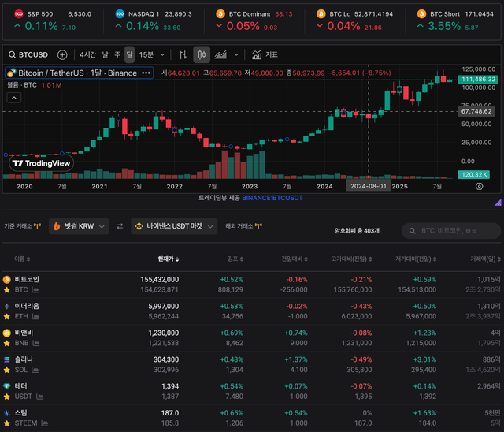Click the 111,486.32 current price label

478,79
